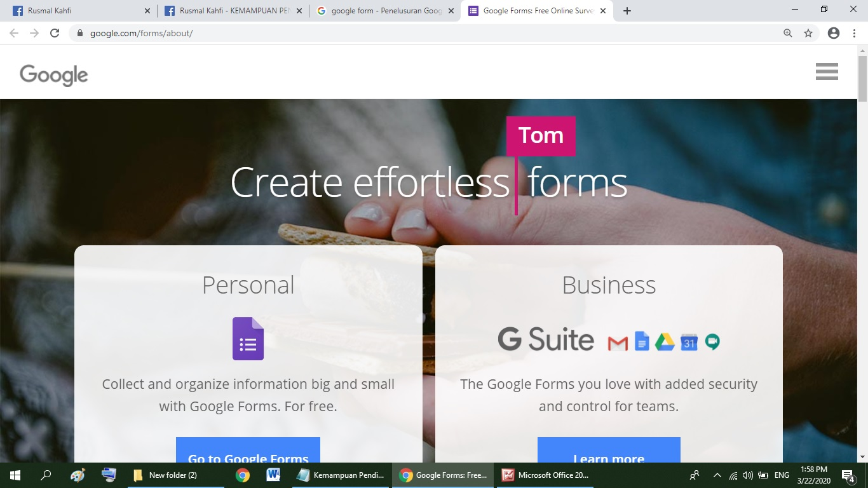The height and width of the screenshot is (488, 868).
Task: Open Windows Start menu
Action: click(x=15, y=475)
